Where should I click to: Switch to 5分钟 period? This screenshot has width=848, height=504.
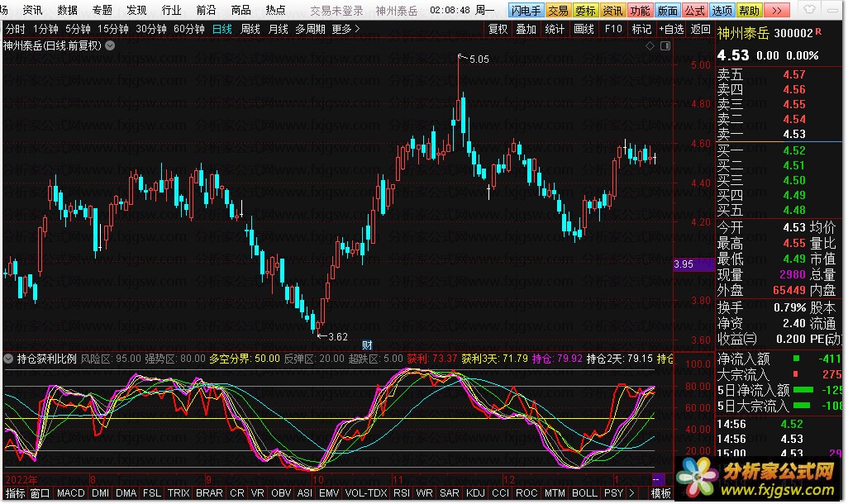point(78,29)
